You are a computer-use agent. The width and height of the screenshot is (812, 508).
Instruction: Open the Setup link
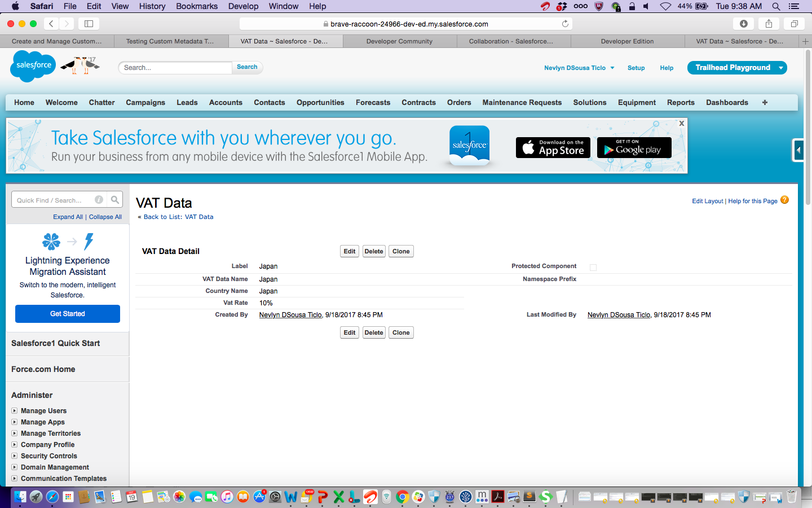coord(636,68)
